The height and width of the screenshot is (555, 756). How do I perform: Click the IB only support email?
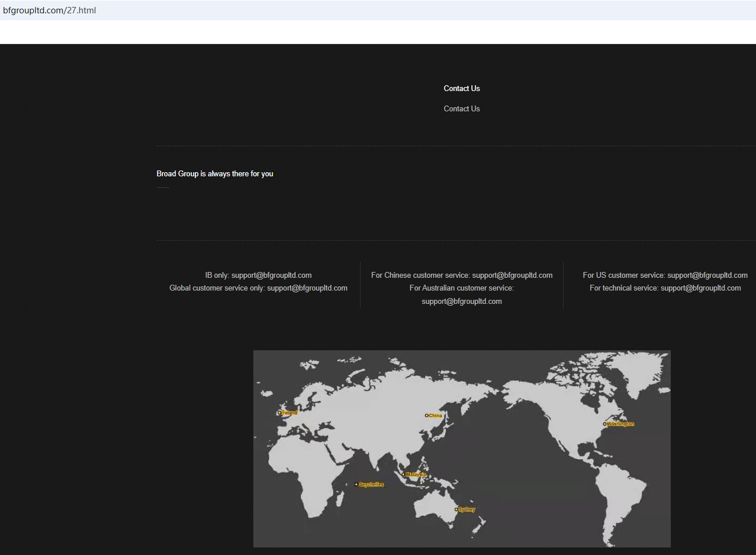[271, 275]
